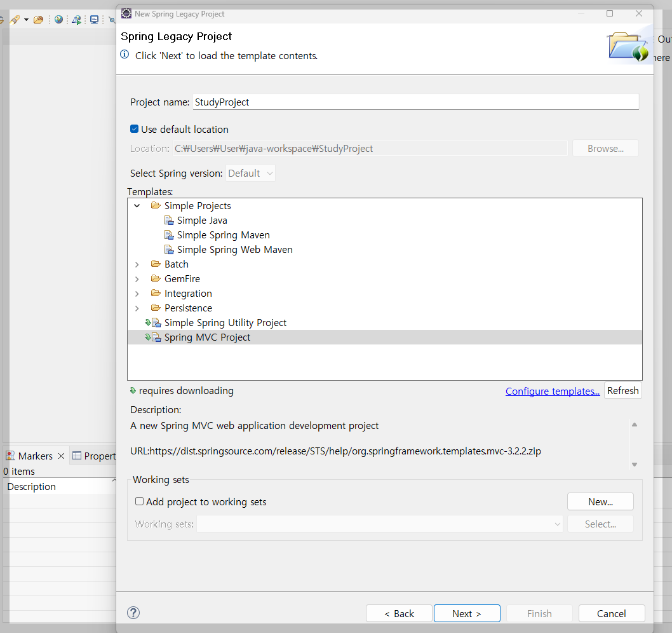Click the Select... working sets button
672x633 pixels.
[600, 524]
